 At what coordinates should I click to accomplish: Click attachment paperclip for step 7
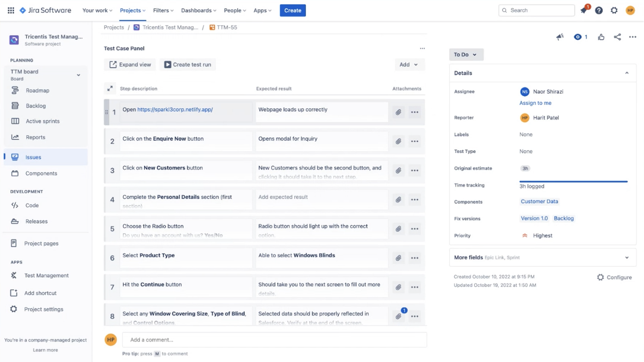pos(398,287)
